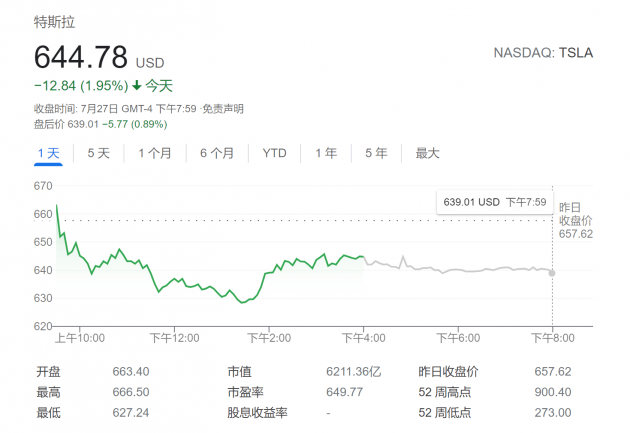Open the 1 个月 chart range
The image size is (630, 433).
coord(155,153)
